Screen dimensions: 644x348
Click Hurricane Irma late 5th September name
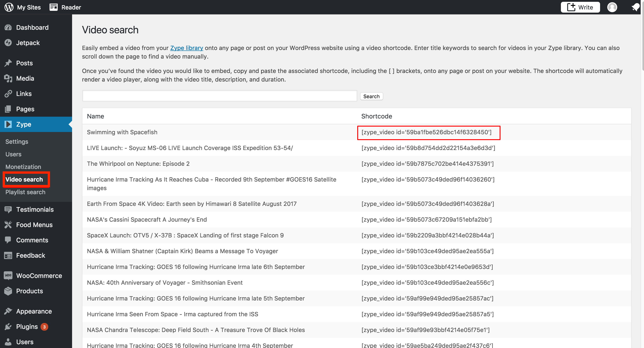[196, 298]
